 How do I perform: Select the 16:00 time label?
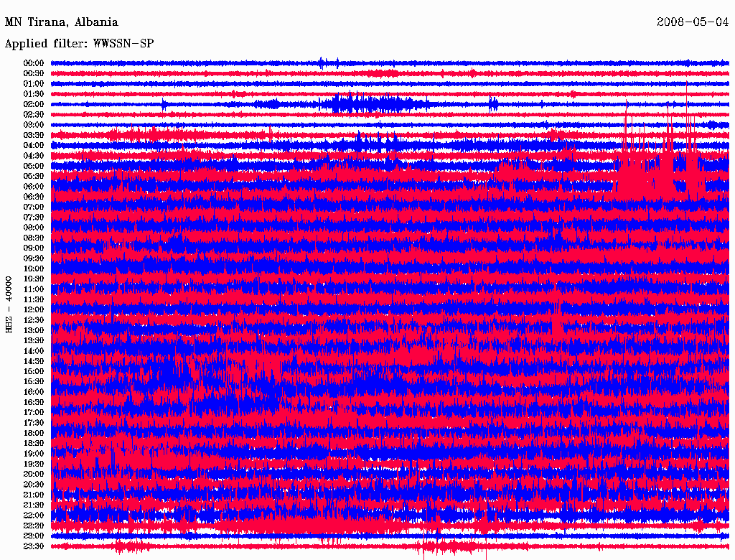click(x=34, y=392)
